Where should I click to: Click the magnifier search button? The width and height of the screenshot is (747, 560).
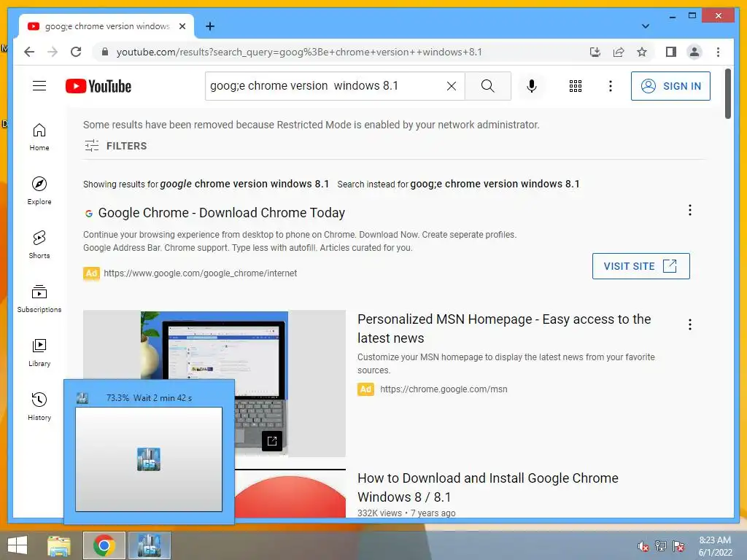487,86
